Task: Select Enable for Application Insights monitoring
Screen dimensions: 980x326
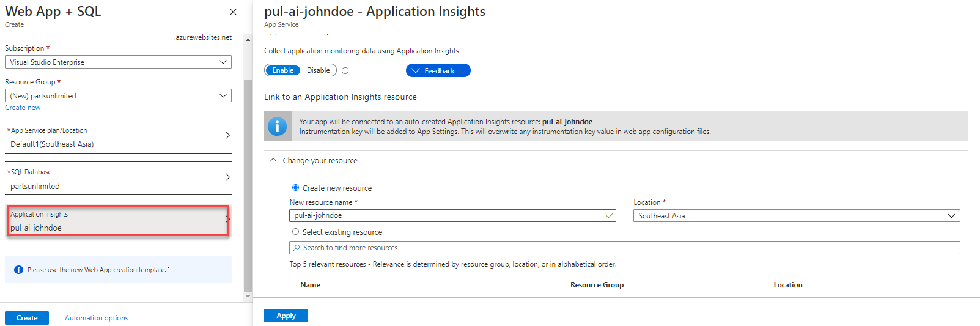Action: coord(283,70)
